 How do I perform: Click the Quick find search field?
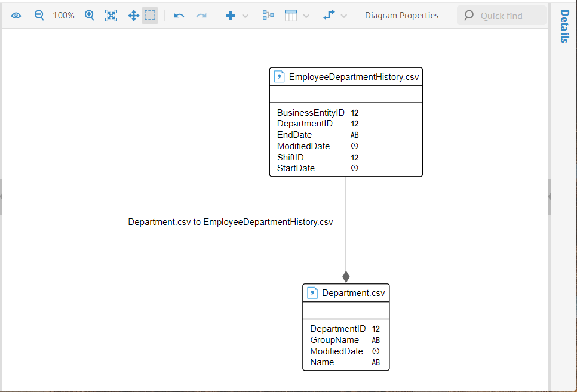(x=508, y=16)
